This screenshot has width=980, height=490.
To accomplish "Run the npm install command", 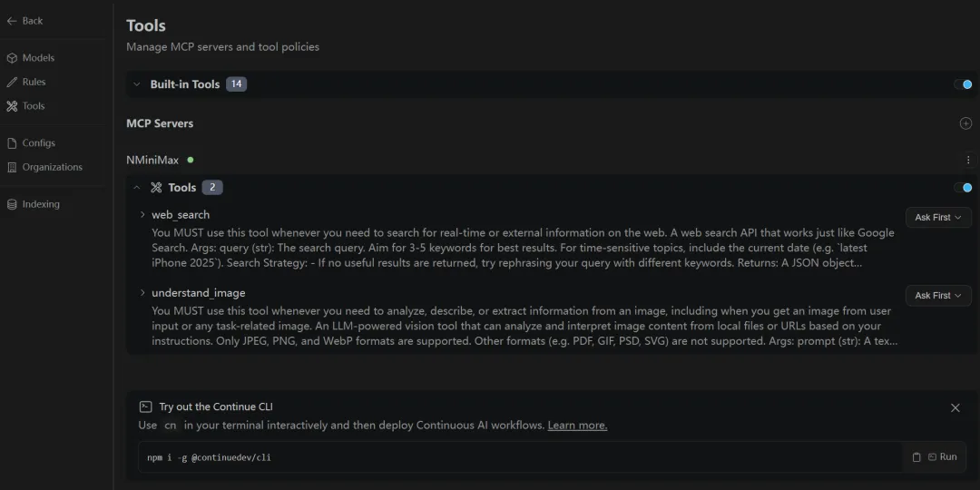I will [x=943, y=457].
